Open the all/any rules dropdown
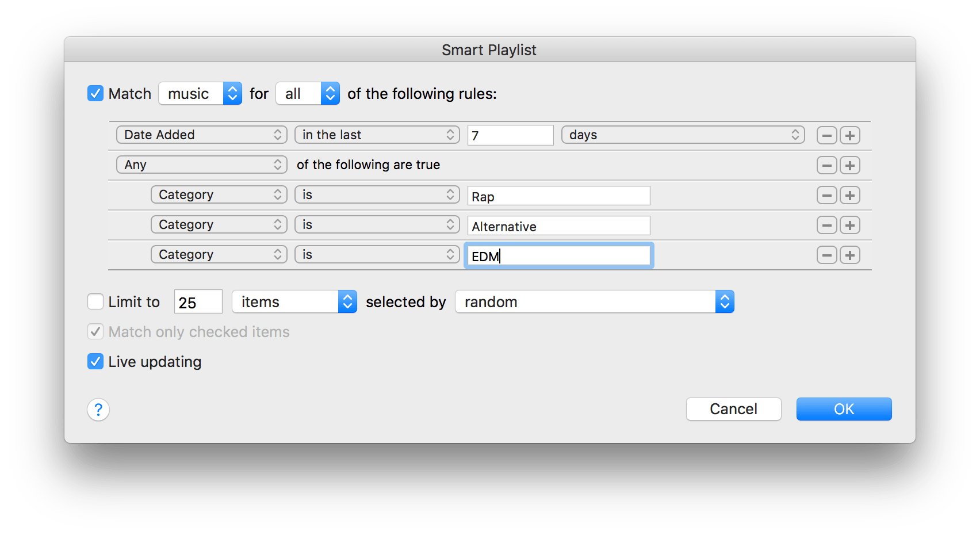This screenshot has height=535, width=980. [x=308, y=93]
